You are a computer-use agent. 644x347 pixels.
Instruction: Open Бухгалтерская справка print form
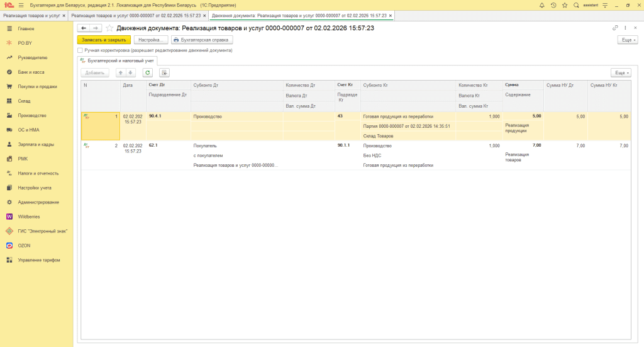pos(202,40)
